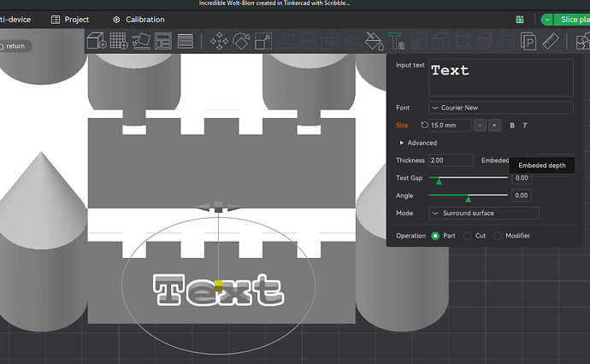
Task: Reset the text size with the undo icon
Action: (424, 125)
